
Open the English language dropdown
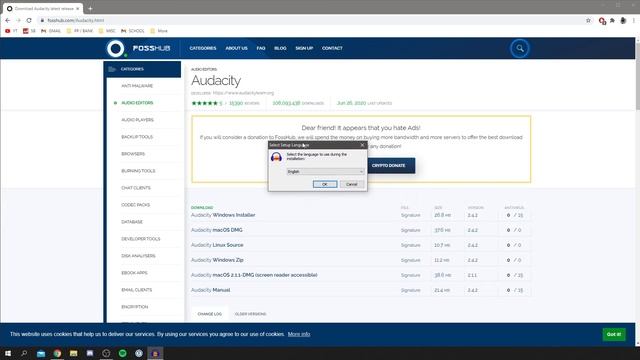point(325,171)
